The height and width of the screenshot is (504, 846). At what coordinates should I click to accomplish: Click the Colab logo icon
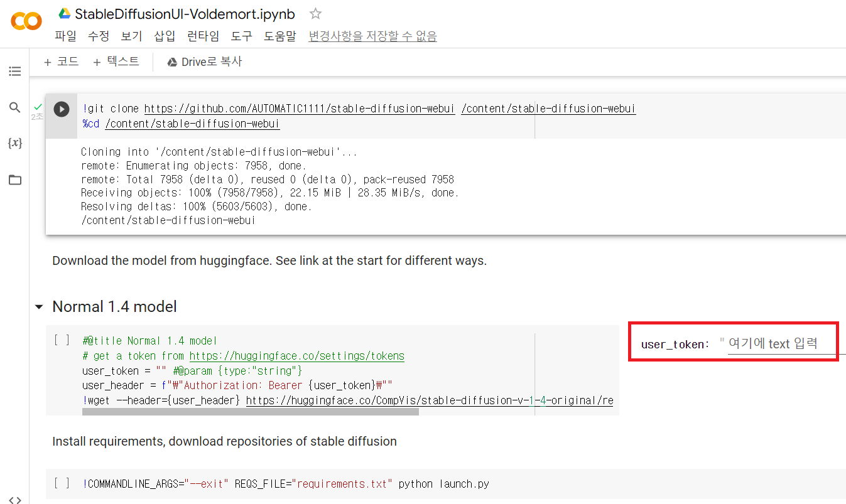26,21
